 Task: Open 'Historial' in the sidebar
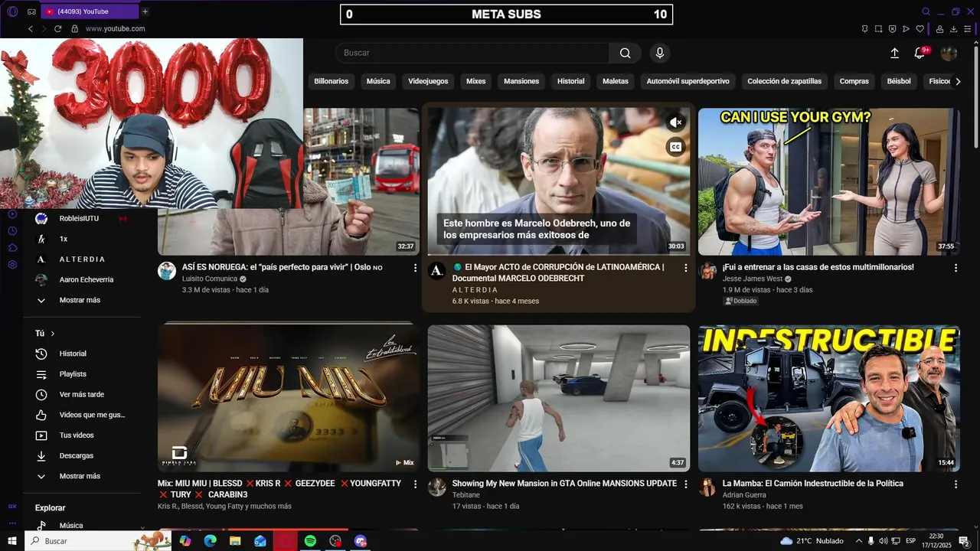pos(73,354)
